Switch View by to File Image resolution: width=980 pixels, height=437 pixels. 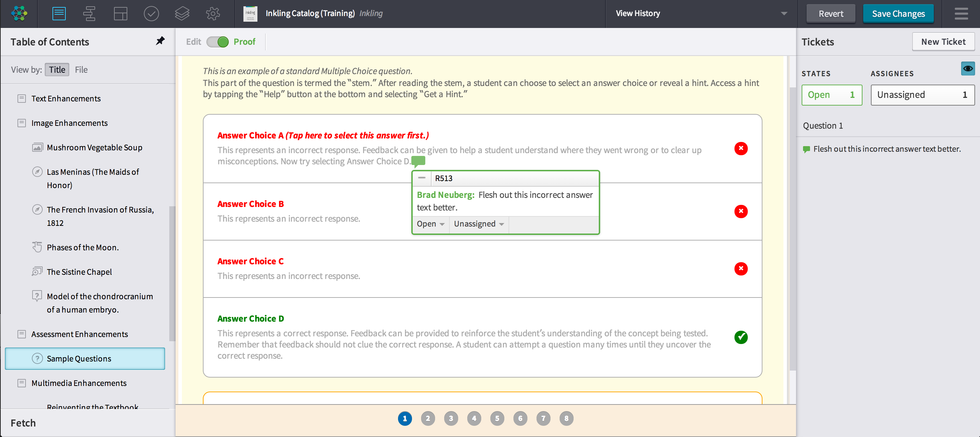tap(81, 70)
